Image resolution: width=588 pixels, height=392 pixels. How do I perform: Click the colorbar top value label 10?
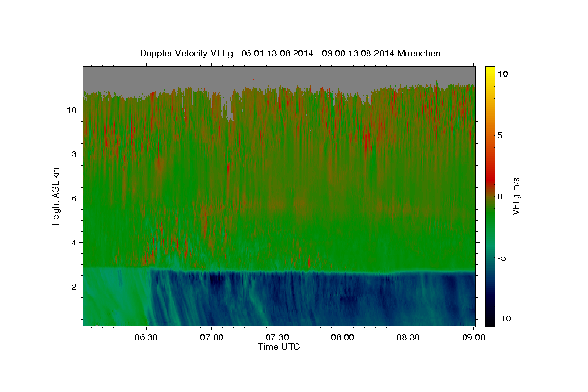point(503,74)
